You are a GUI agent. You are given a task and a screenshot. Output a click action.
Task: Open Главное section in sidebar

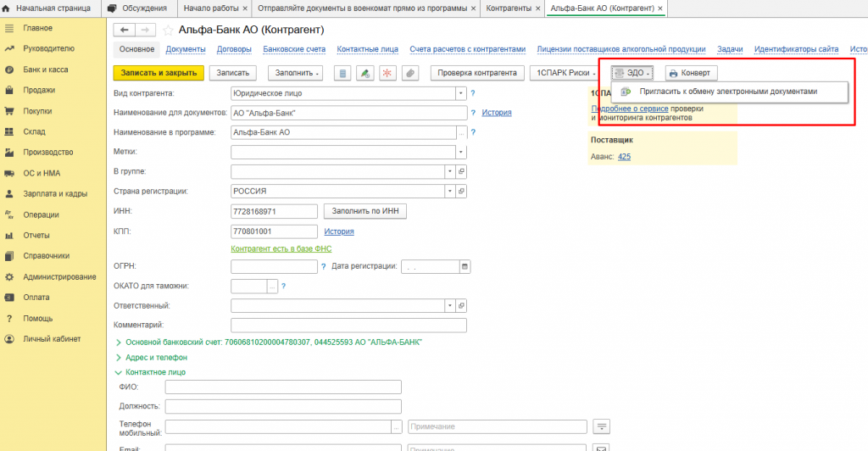[x=37, y=28]
